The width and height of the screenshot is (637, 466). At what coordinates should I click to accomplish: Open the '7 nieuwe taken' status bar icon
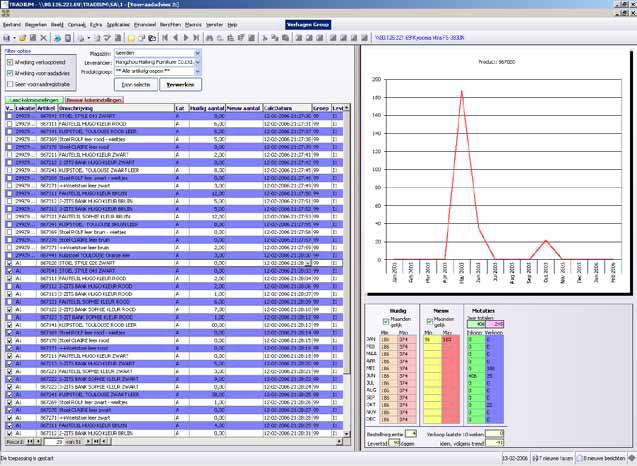(x=553, y=459)
